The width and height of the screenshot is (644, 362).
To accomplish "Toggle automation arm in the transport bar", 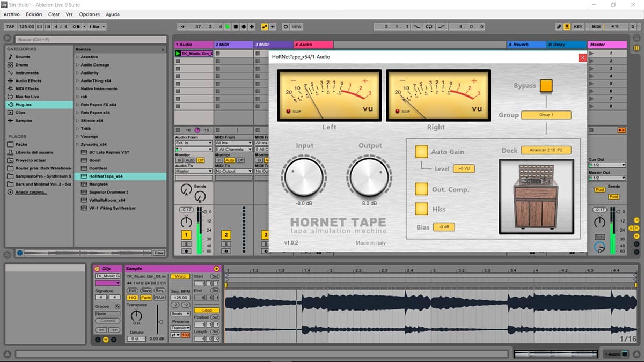I will click(265, 26).
